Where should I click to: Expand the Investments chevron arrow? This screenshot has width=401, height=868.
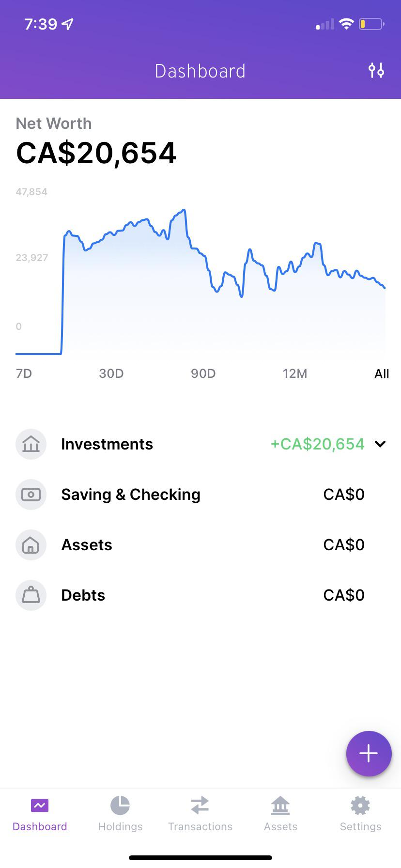click(x=380, y=444)
